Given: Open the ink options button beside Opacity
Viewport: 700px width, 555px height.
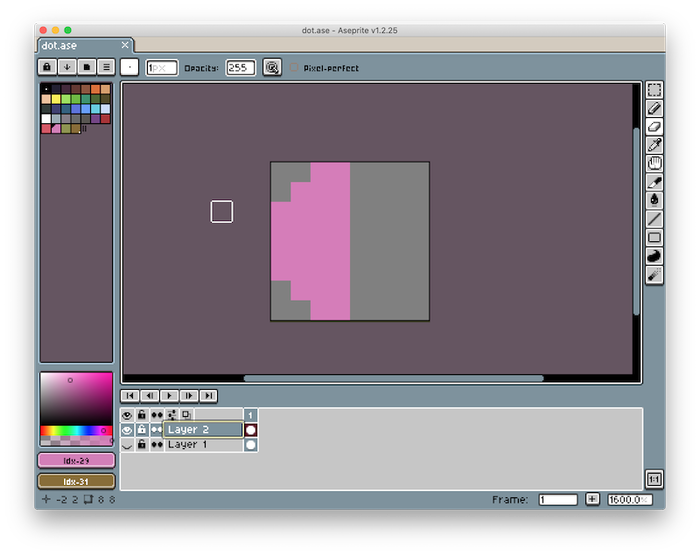Looking at the screenshot, I should click(272, 67).
